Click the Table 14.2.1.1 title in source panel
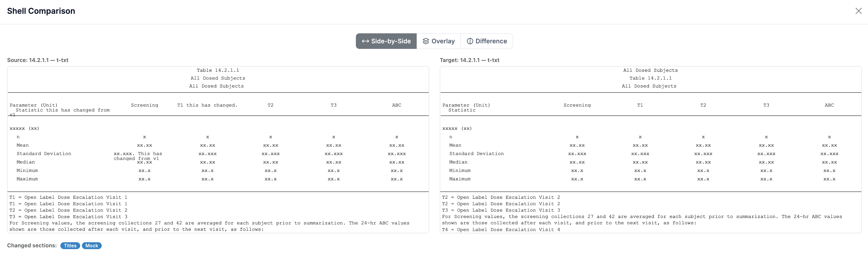 [x=218, y=70]
